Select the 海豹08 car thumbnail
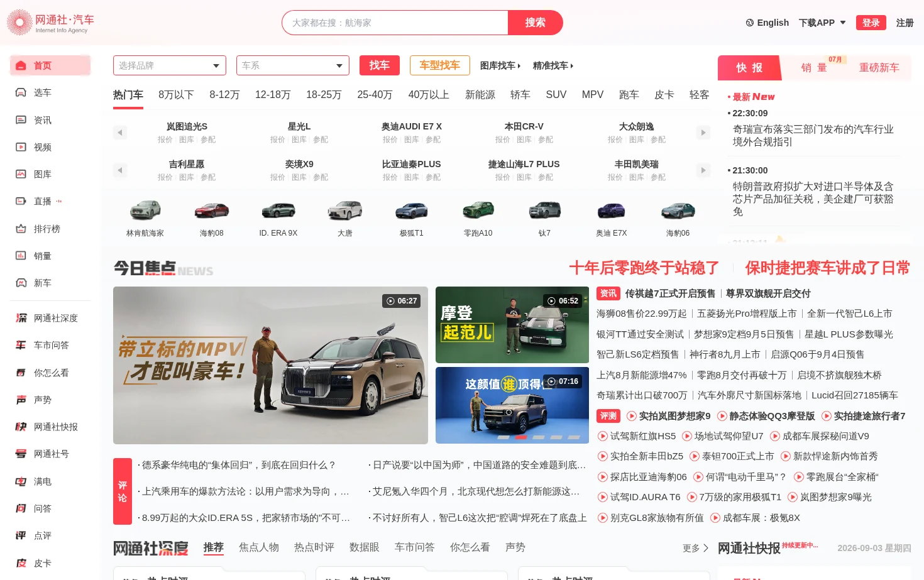The width and height of the screenshot is (924, 580). point(212,211)
